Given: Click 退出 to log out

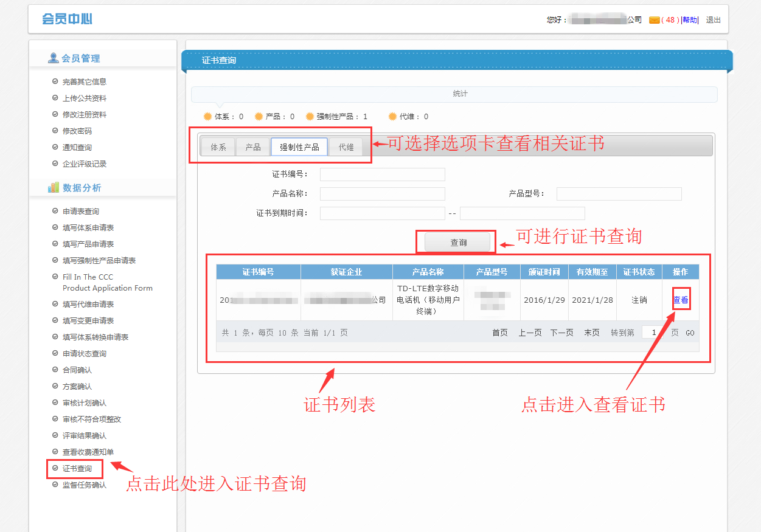Looking at the screenshot, I should coord(714,20).
